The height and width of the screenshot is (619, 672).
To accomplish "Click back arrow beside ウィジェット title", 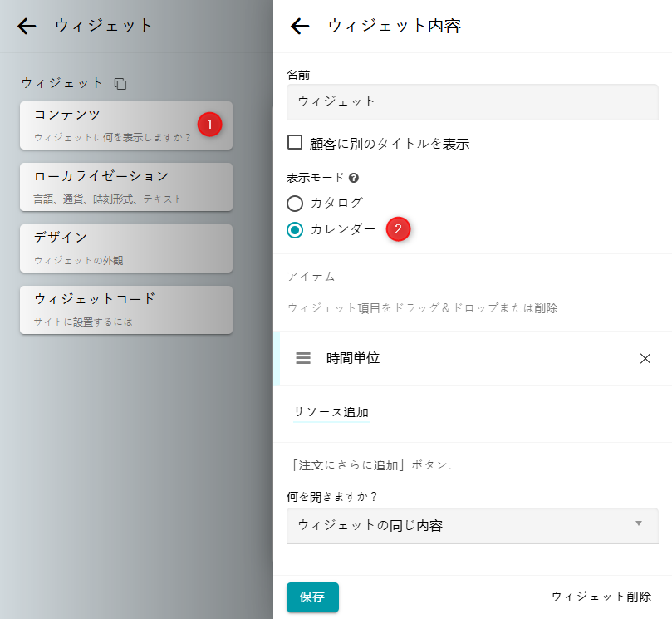I will click(x=27, y=27).
